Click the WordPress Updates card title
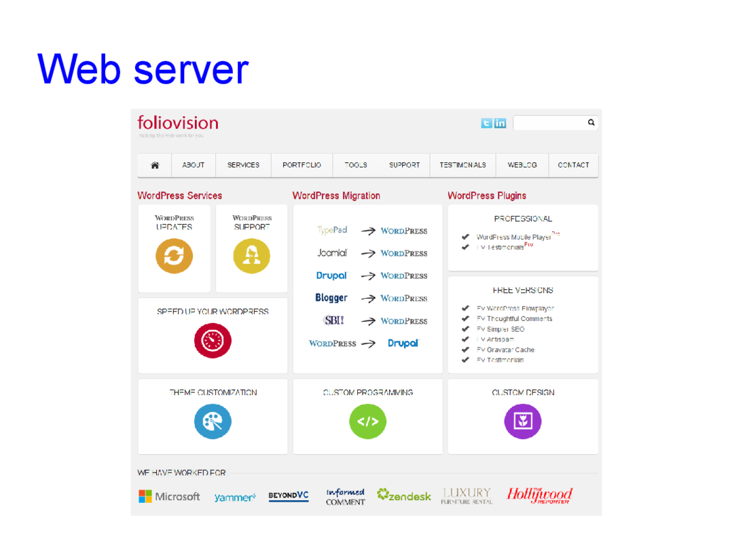 (174, 223)
